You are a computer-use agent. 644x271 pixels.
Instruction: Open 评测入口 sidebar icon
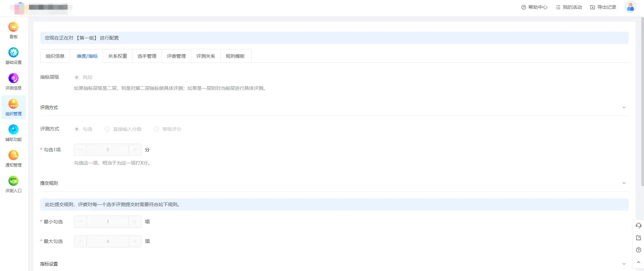14,181
